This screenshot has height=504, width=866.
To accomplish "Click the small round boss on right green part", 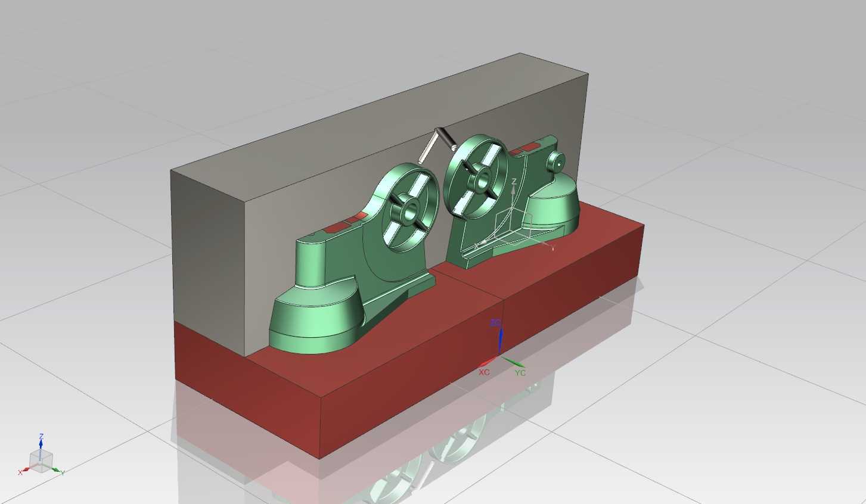I will (x=557, y=161).
